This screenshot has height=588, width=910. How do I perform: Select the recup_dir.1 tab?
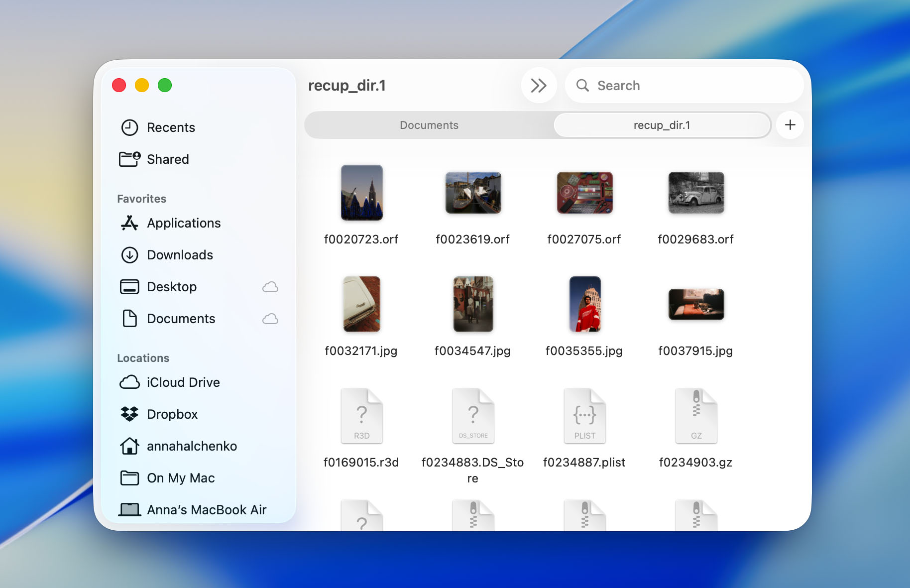662,125
